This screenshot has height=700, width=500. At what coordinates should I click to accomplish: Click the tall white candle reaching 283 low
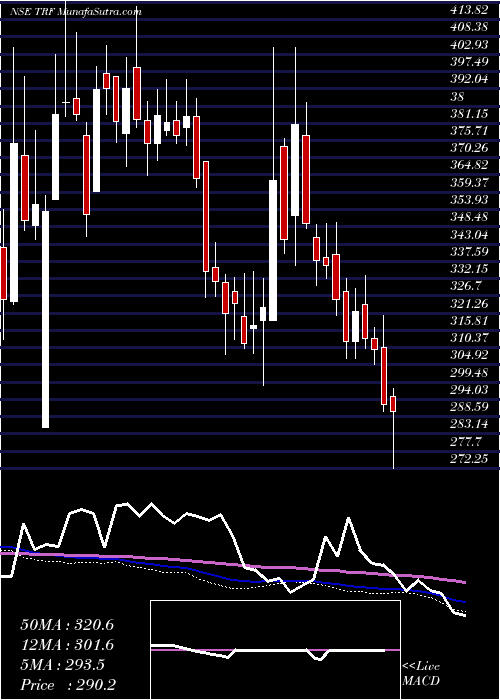pos(46,319)
